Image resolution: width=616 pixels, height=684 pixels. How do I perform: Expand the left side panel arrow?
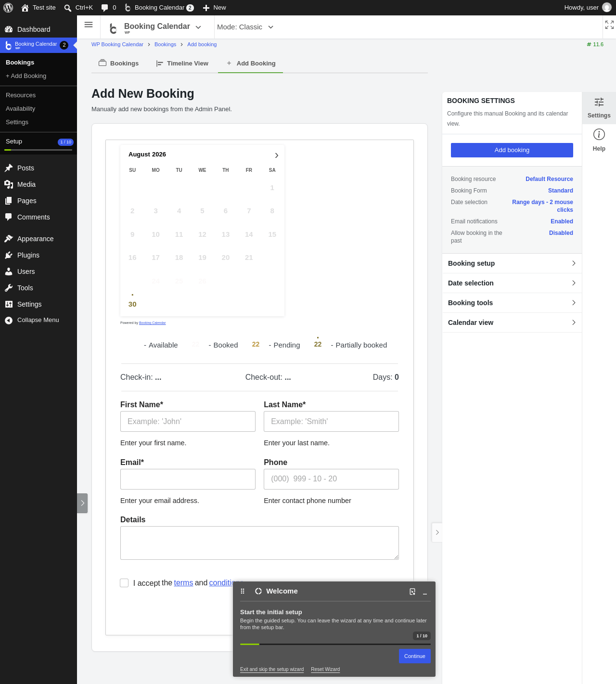tap(82, 503)
